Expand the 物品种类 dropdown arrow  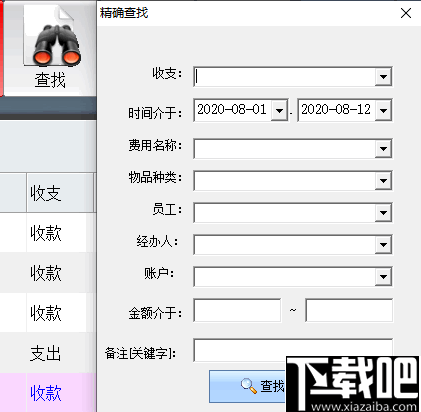click(383, 181)
